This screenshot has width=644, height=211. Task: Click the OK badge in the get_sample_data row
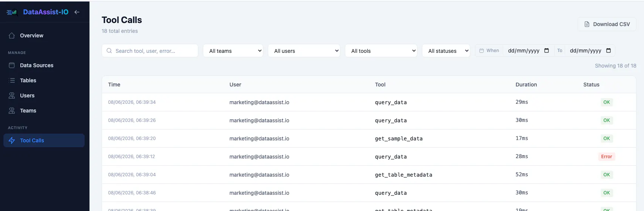pyautogui.click(x=607, y=139)
